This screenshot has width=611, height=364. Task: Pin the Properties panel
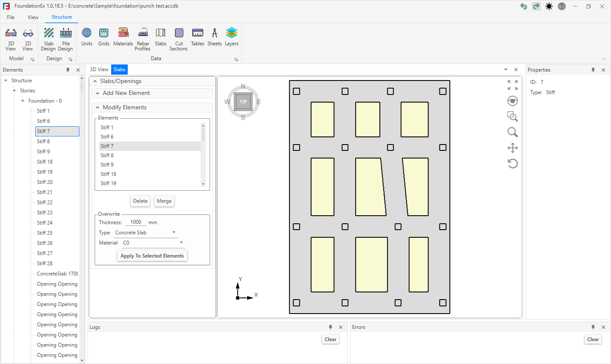point(593,70)
